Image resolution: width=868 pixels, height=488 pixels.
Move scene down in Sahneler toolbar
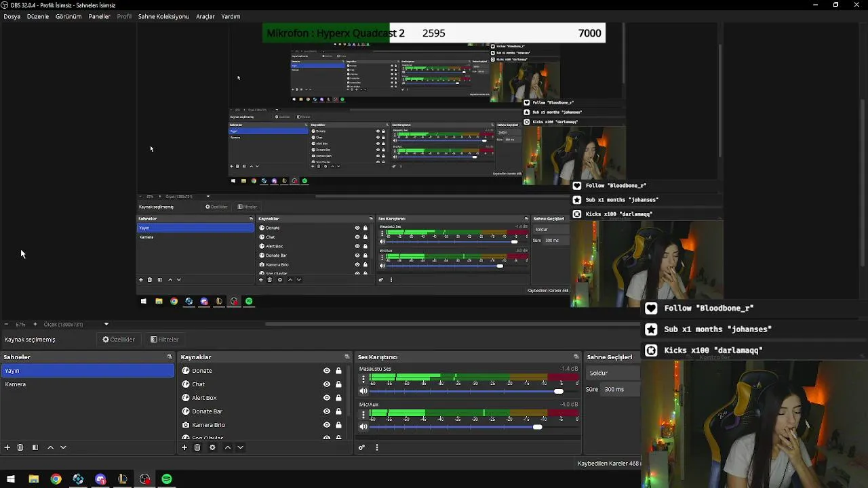[63, 447]
